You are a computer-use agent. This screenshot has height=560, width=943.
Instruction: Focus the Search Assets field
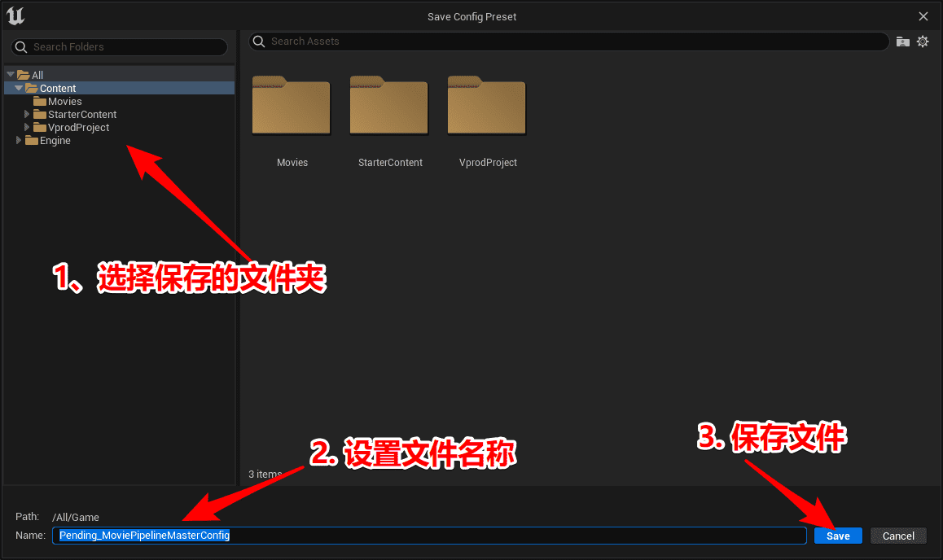tap(570, 42)
